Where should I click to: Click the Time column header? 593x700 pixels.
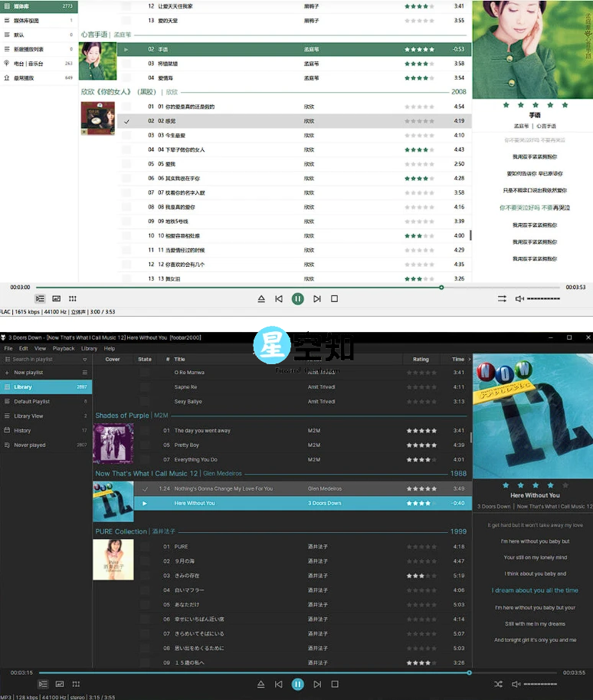coord(458,360)
